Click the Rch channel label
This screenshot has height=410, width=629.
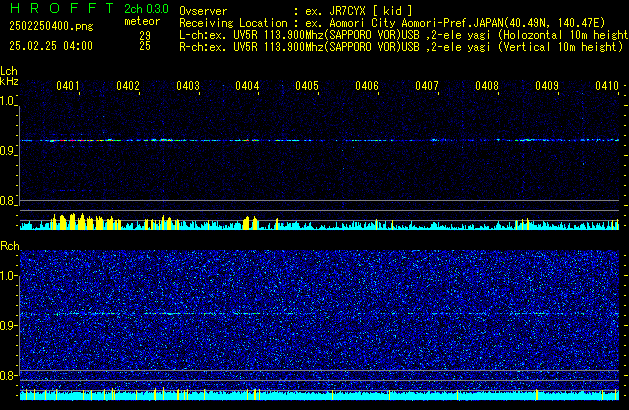(x=10, y=246)
